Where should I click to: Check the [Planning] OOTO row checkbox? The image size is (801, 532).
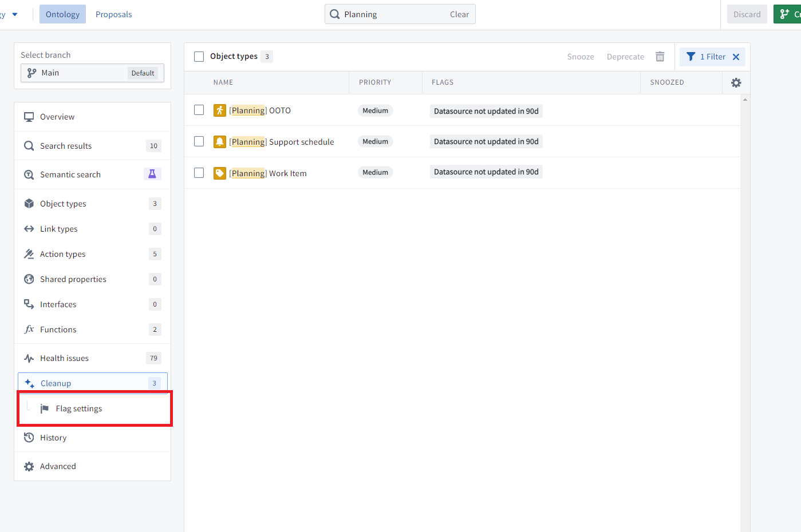click(199, 110)
